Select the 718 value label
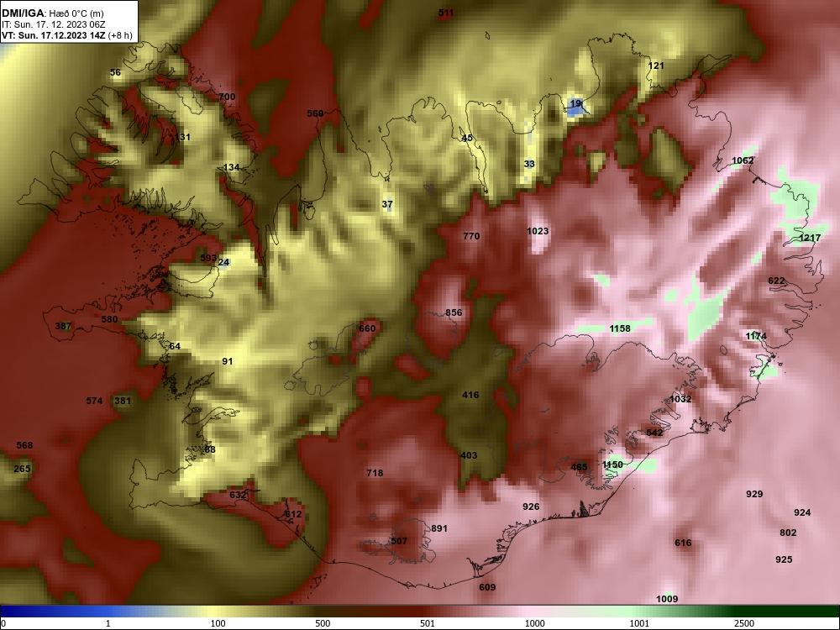 pyautogui.click(x=375, y=473)
